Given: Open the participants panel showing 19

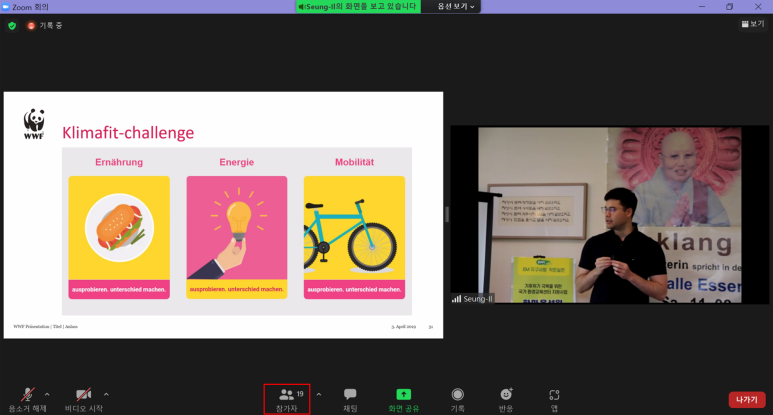Looking at the screenshot, I should 287,399.
